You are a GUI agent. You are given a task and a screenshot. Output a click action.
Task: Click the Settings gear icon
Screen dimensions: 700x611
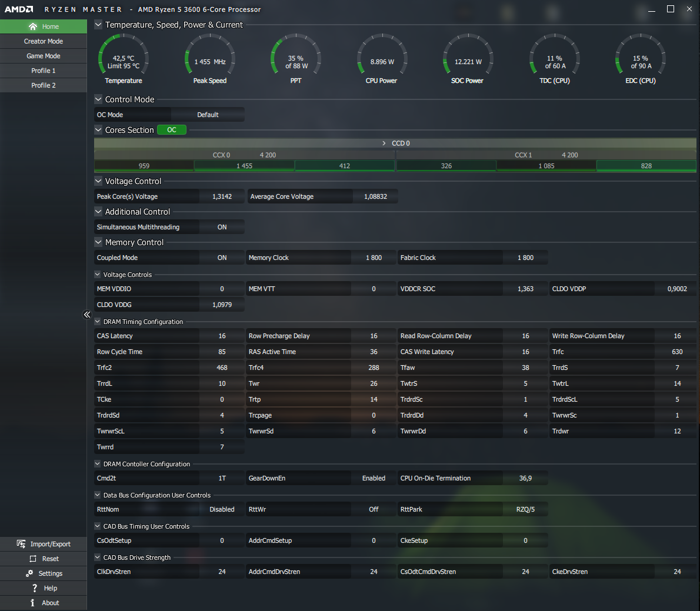pyautogui.click(x=29, y=573)
